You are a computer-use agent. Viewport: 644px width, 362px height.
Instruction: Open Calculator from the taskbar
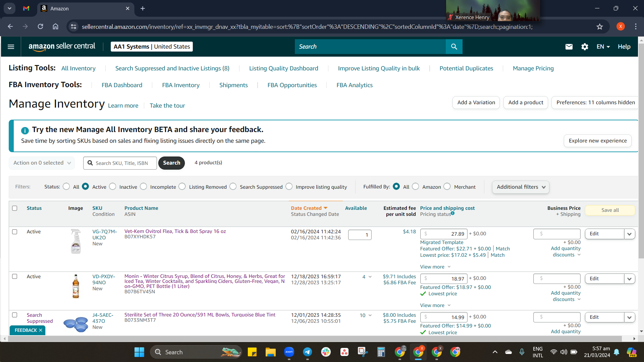(x=381, y=352)
